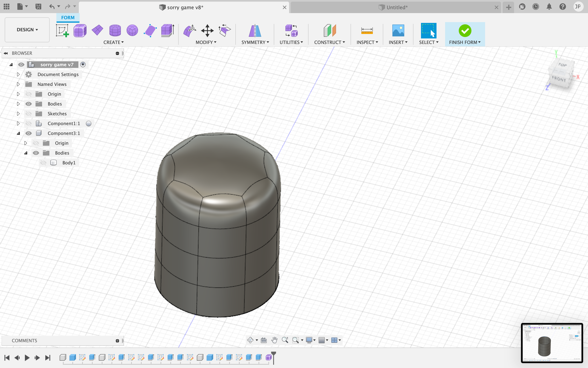Expand Named Views tree node
588x368 pixels.
point(18,84)
